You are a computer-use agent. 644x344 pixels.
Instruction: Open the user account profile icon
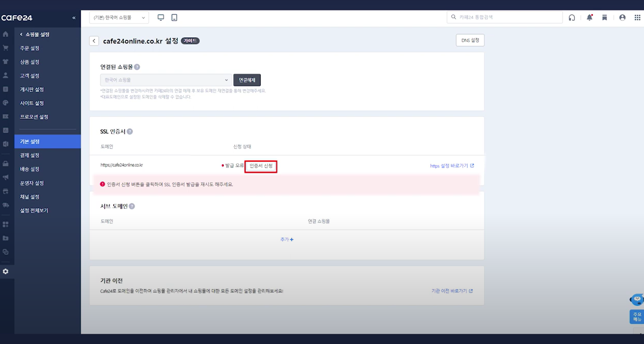click(622, 18)
